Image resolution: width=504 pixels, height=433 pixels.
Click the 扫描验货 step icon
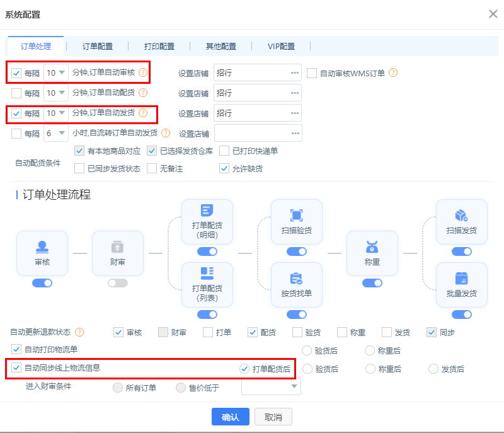click(296, 215)
